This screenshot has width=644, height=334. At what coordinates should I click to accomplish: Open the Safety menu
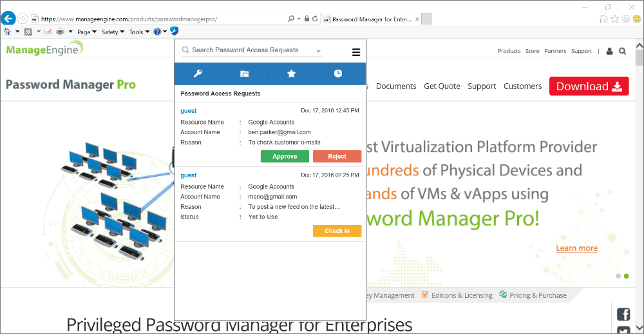click(x=113, y=32)
